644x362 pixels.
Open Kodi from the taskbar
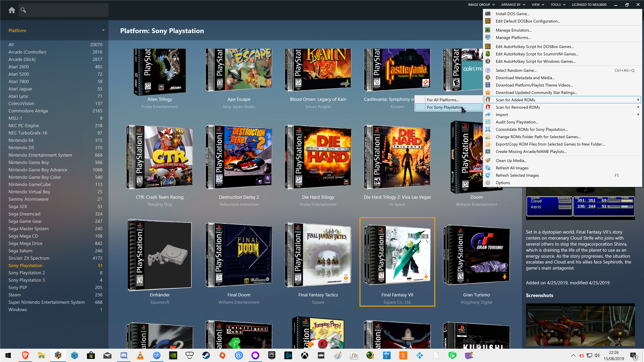[x=420, y=355]
